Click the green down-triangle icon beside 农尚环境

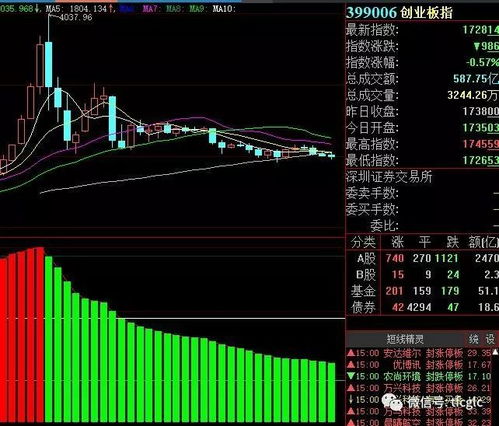[351, 376]
